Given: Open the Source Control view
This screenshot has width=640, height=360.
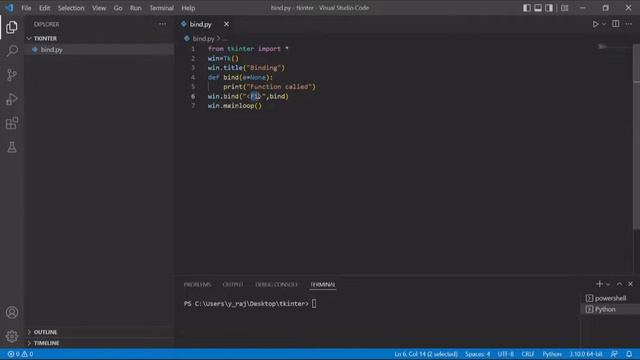Looking at the screenshot, I should [12, 75].
